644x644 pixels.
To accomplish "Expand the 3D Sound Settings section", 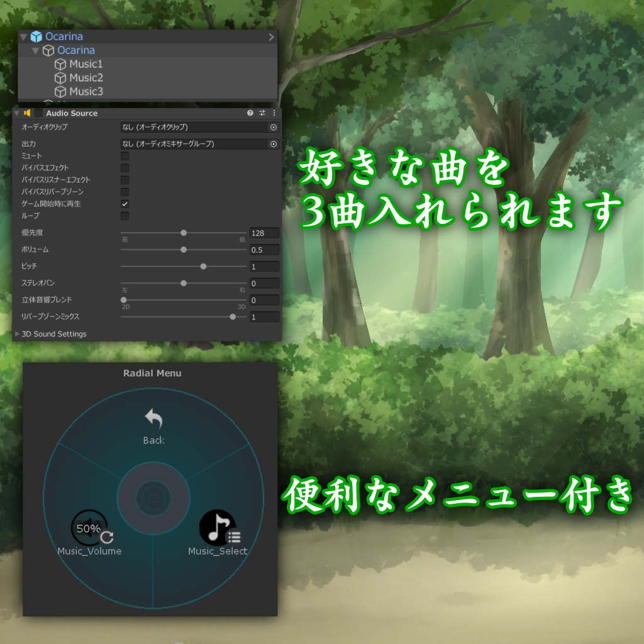I will (x=17, y=334).
